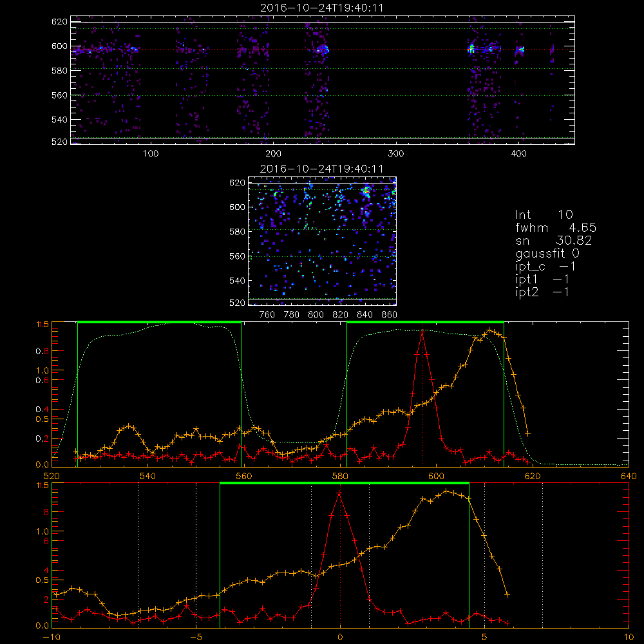This screenshot has width=644, height=644.
Task: Select the 'sn 30.82' readout
Action: 554,240
